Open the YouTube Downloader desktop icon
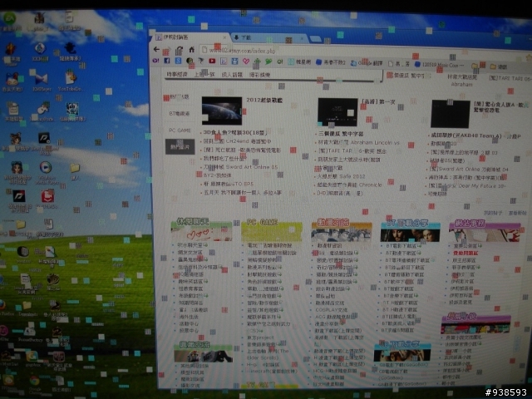This screenshot has height=399, width=532. coord(71,77)
